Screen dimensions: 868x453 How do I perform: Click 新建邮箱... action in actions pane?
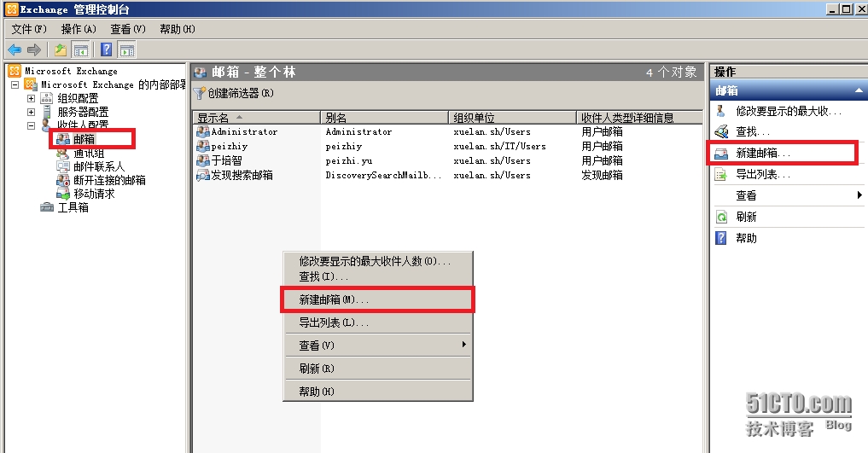(x=763, y=154)
